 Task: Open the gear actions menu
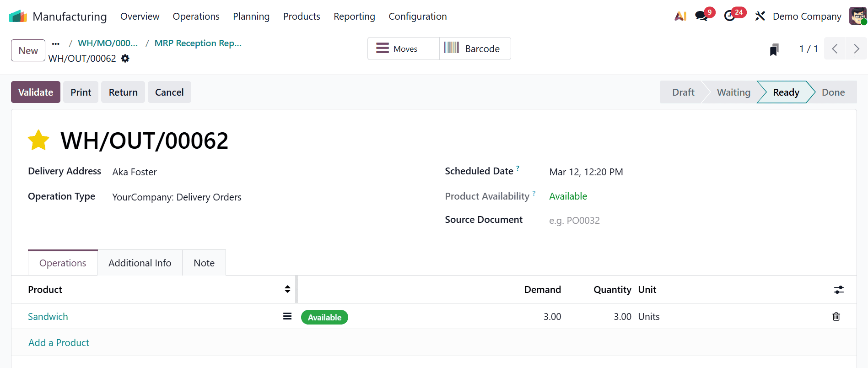pyautogui.click(x=125, y=59)
